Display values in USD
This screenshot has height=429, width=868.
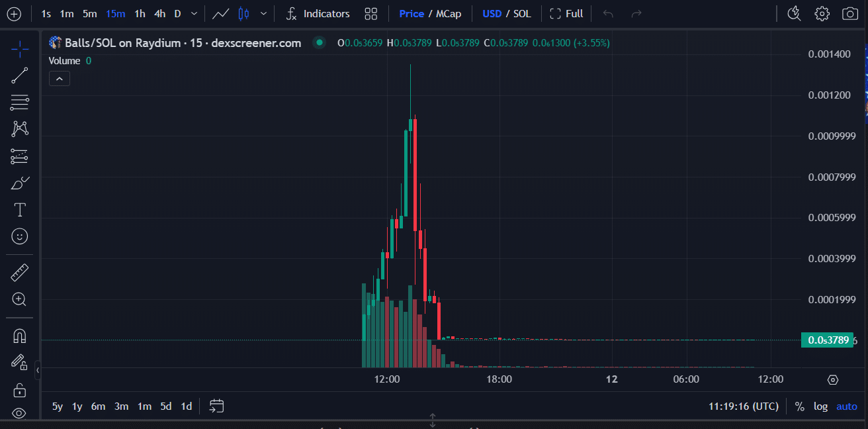coord(492,13)
